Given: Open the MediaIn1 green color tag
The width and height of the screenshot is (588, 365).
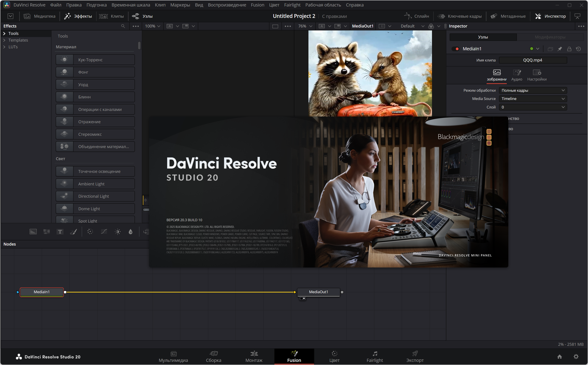Looking at the screenshot, I should [531, 49].
